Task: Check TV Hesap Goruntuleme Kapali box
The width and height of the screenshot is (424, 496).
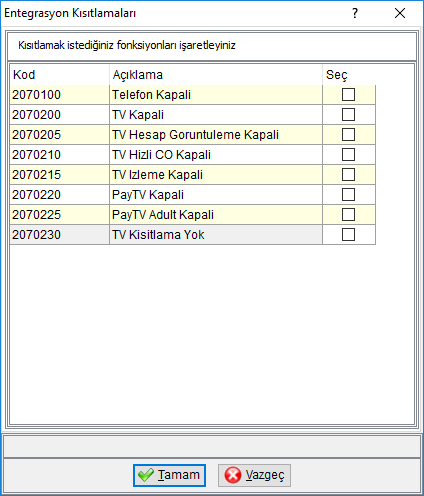Action: point(348,135)
